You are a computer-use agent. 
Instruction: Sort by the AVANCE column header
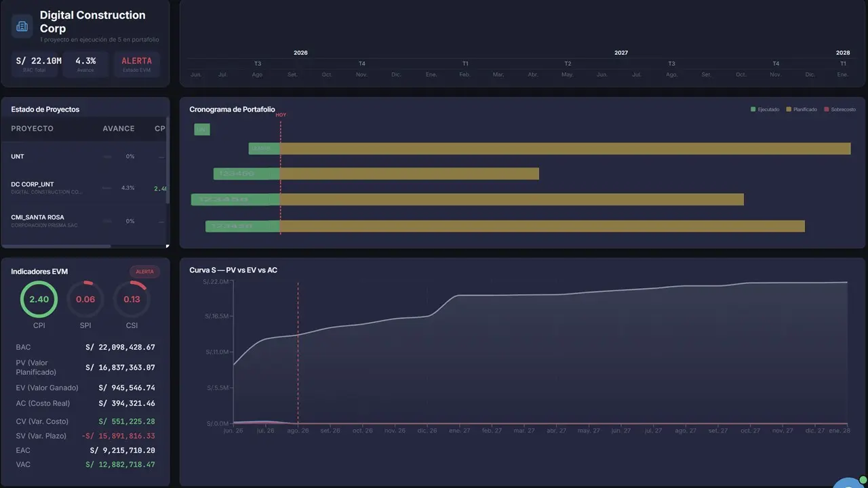119,129
